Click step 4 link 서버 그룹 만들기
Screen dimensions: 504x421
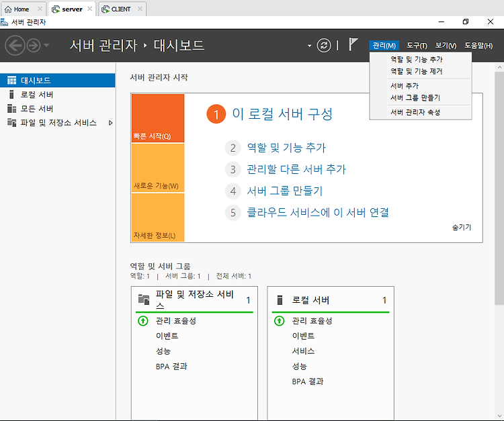284,191
